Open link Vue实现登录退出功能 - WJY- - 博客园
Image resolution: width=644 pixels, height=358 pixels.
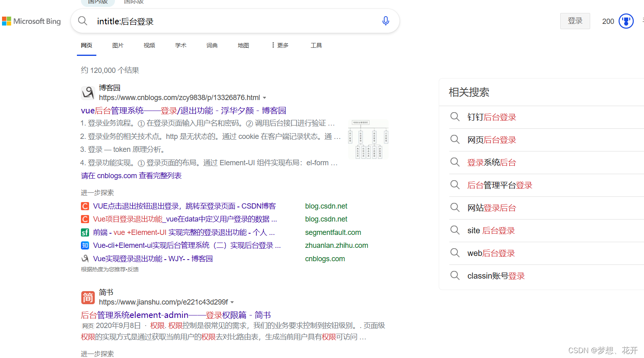(x=153, y=258)
